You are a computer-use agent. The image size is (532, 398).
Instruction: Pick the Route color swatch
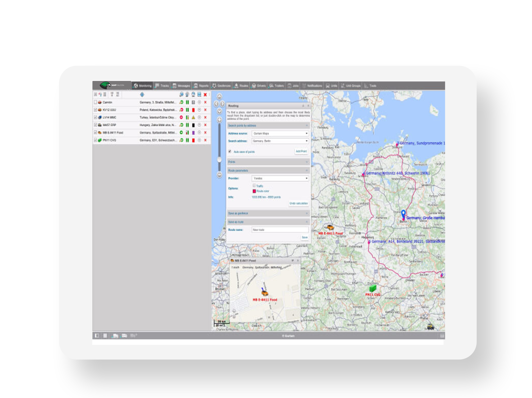(x=254, y=191)
